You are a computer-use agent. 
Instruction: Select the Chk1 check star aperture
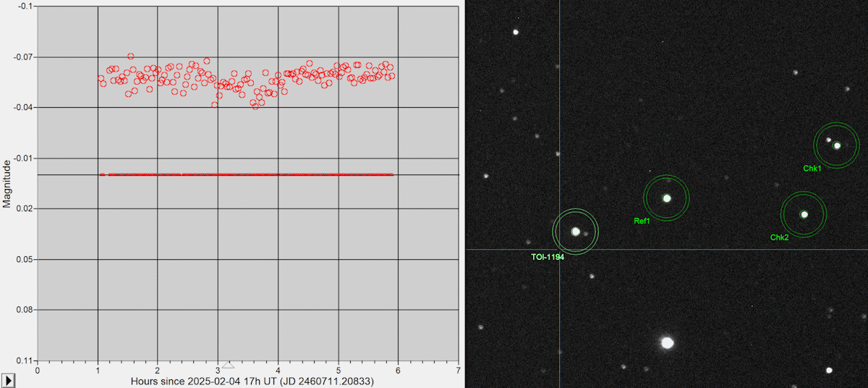pyautogui.click(x=837, y=145)
